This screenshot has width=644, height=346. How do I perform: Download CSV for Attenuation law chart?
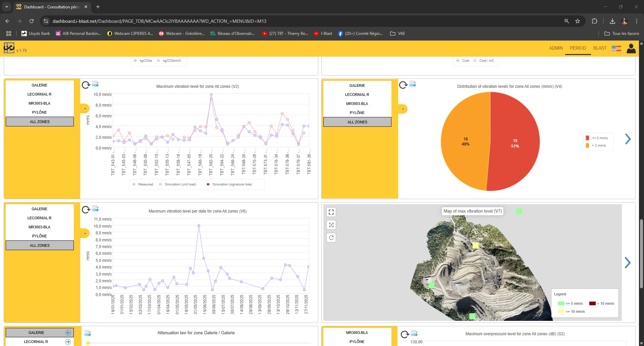point(88,333)
